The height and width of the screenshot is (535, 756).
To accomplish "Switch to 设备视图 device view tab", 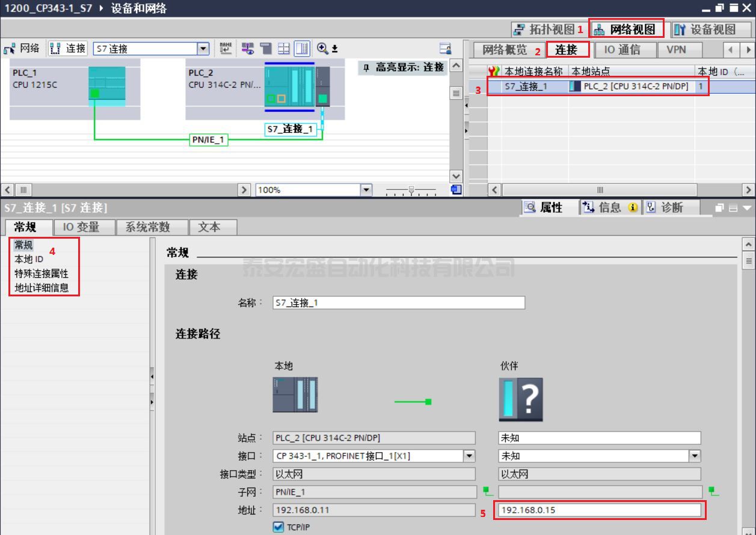I will [704, 29].
